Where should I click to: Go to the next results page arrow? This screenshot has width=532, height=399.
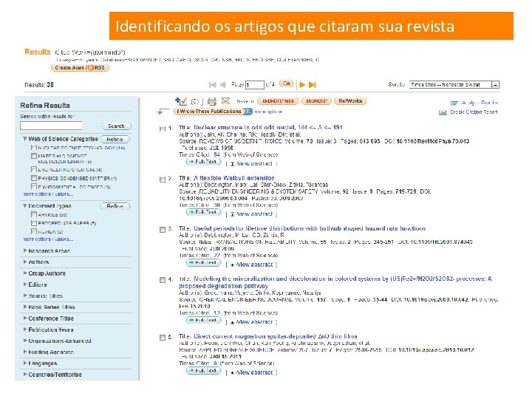pos(302,84)
